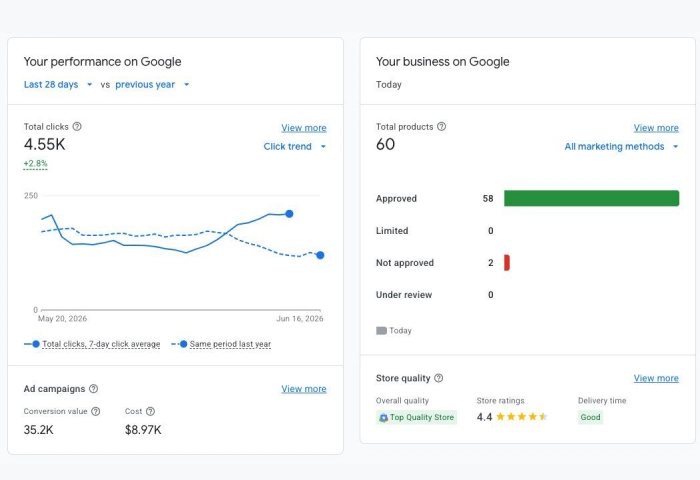Click the Jun 16, 2026 axis label
The height and width of the screenshot is (480, 700).
[300, 319]
